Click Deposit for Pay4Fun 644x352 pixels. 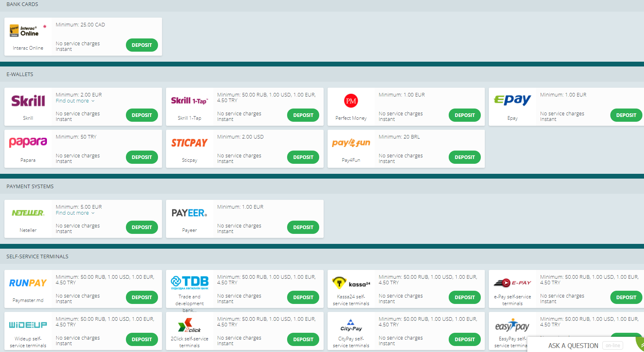coord(465,157)
